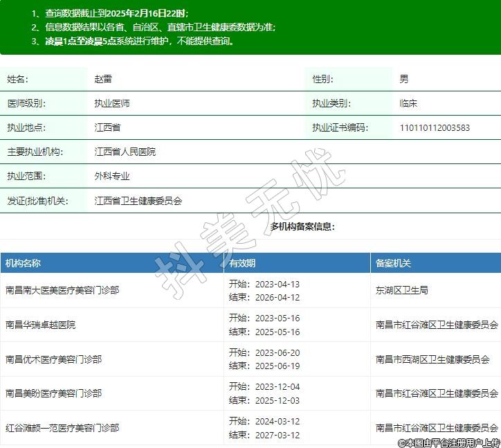The height and width of the screenshot is (448, 501).
Task: Select the 南昌南大医美医疗美容门诊部 row
Action: 62,291
